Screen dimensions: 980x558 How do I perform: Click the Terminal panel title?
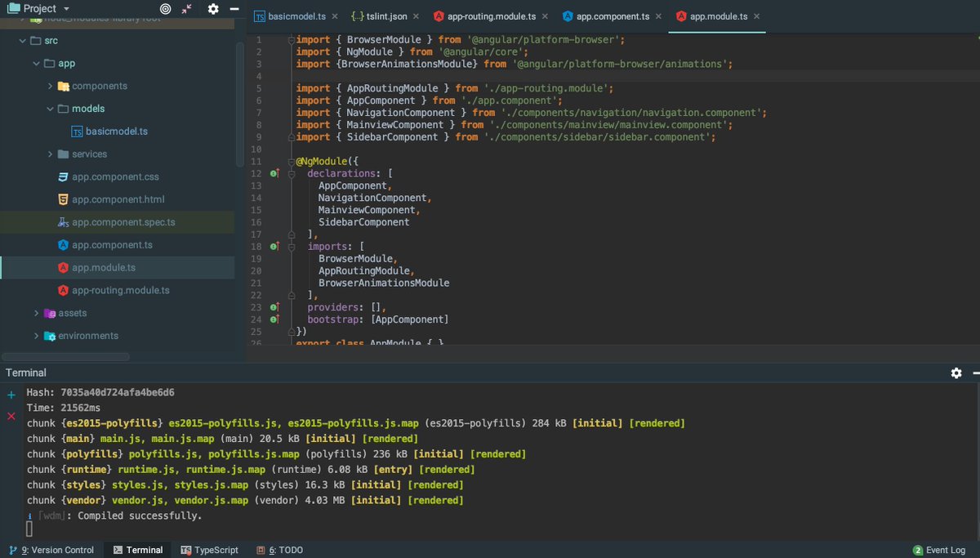click(x=26, y=373)
